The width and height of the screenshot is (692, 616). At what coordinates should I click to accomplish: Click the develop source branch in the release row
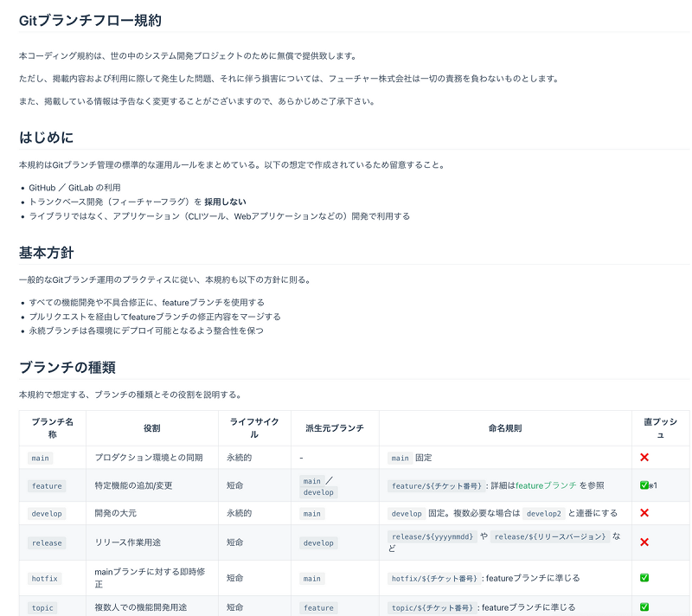pos(318,542)
